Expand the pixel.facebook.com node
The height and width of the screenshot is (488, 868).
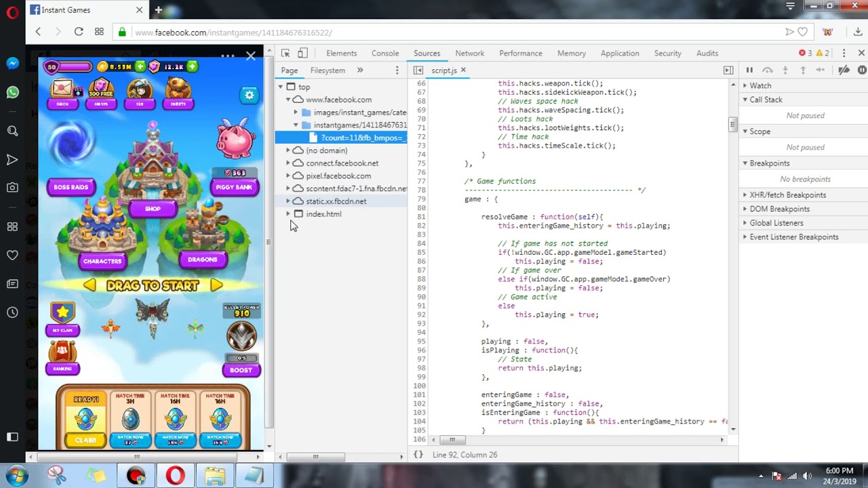pos(288,176)
